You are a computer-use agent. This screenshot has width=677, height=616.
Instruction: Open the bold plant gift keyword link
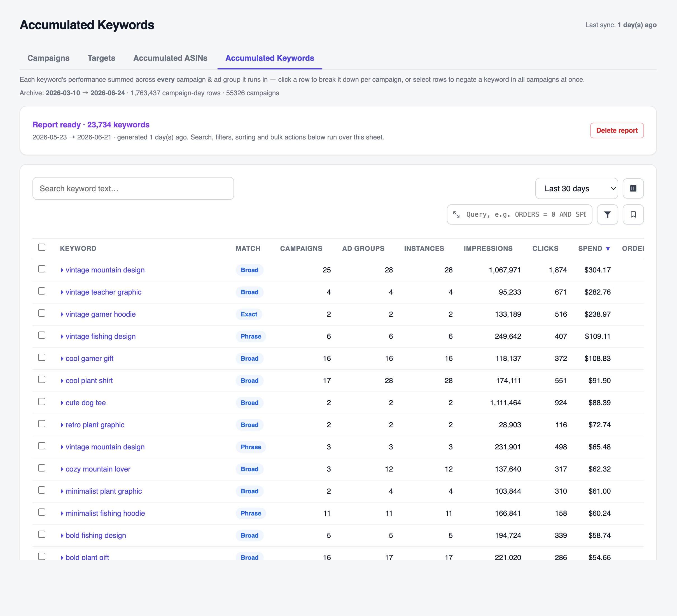[87, 557]
